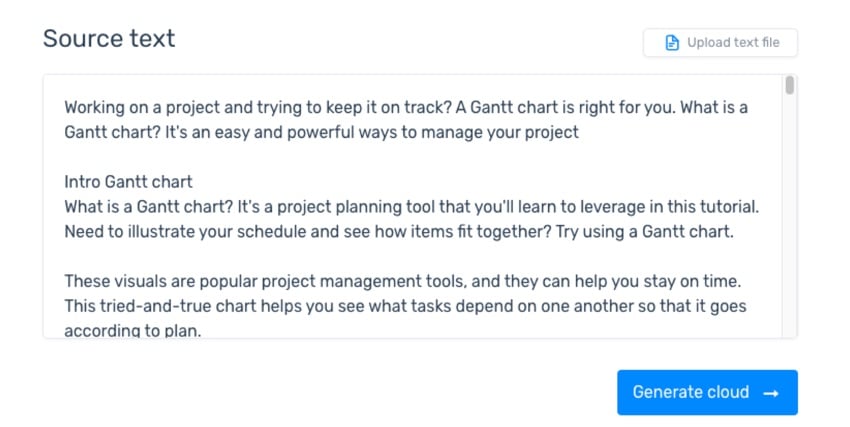Click the document icon beside Upload text file
The height and width of the screenshot is (427, 850).
(673, 43)
